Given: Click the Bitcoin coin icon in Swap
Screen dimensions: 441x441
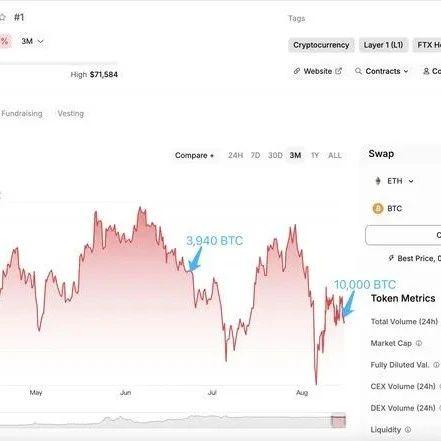Looking at the screenshot, I should (x=378, y=209).
